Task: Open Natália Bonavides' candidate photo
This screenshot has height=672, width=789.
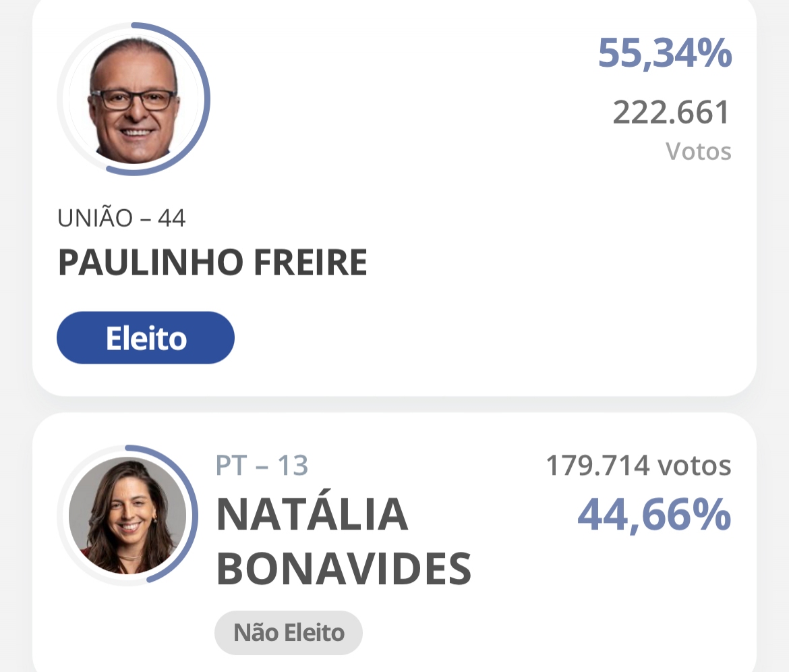Action: (127, 515)
